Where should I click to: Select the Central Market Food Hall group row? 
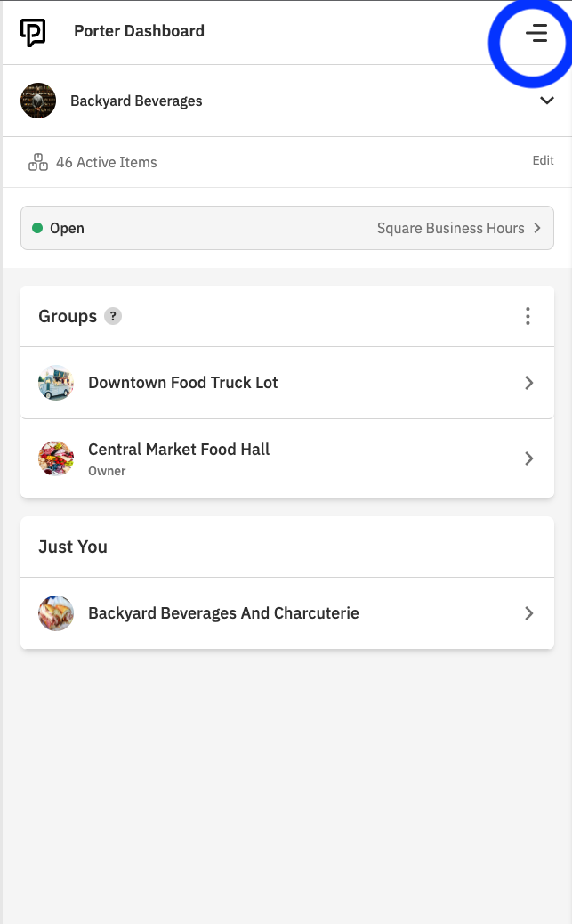(x=267, y=458)
